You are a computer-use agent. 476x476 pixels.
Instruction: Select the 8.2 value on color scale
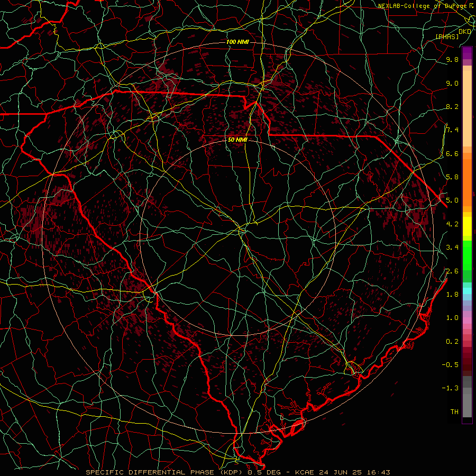tap(452, 106)
